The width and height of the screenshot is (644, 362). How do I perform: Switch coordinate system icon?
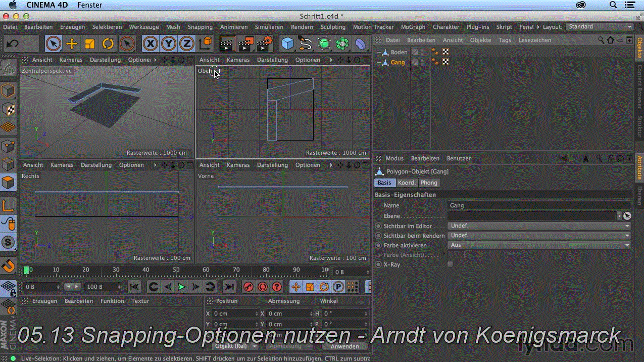tap(205, 44)
